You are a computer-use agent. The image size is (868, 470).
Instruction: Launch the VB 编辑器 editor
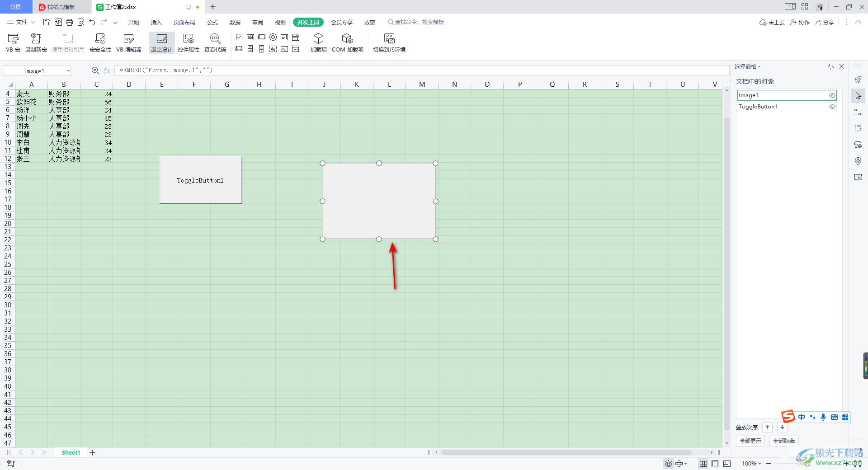coord(129,43)
